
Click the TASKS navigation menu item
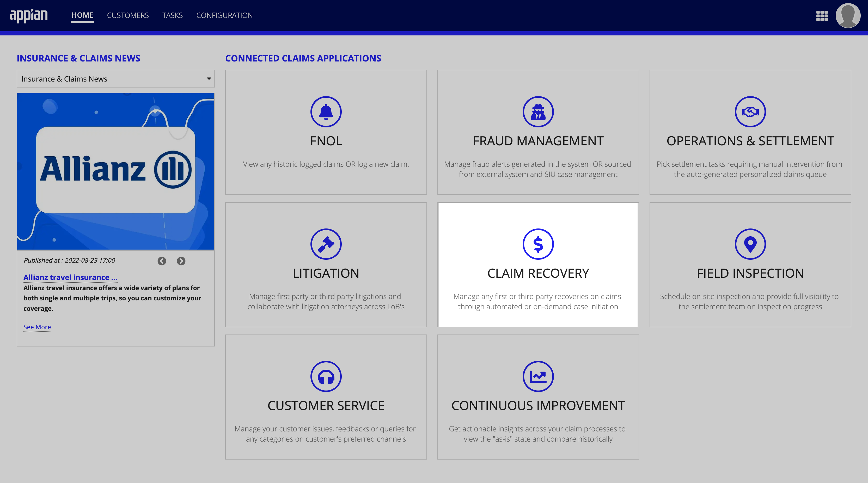[x=173, y=15]
